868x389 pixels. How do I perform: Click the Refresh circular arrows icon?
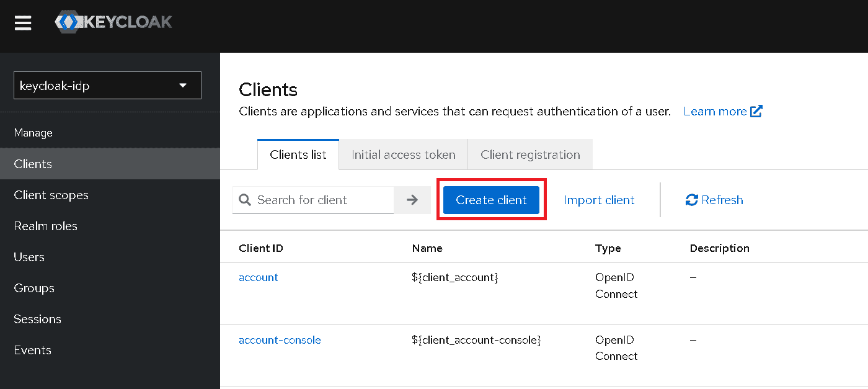click(691, 200)
